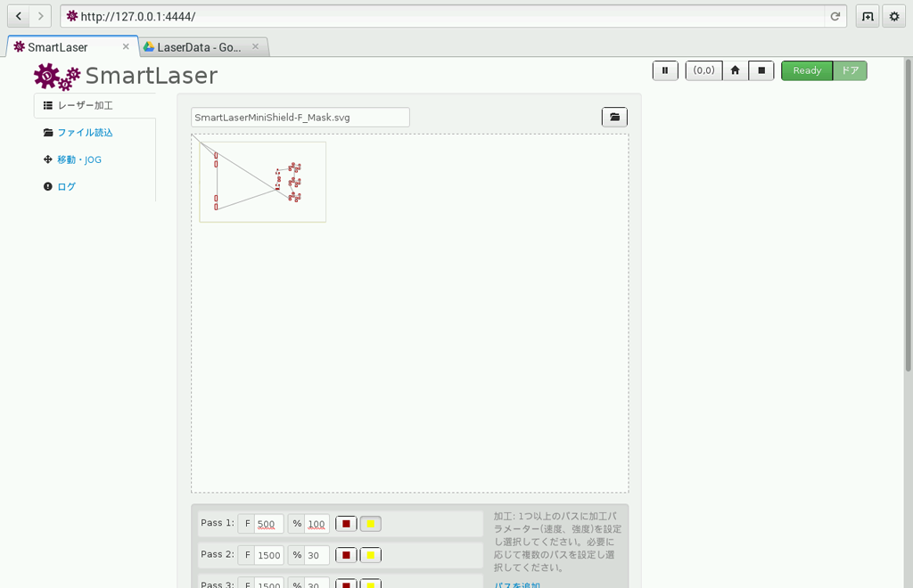Open browser settings gear icon
This screenshot has height=588, width=913.
point(894,16)
